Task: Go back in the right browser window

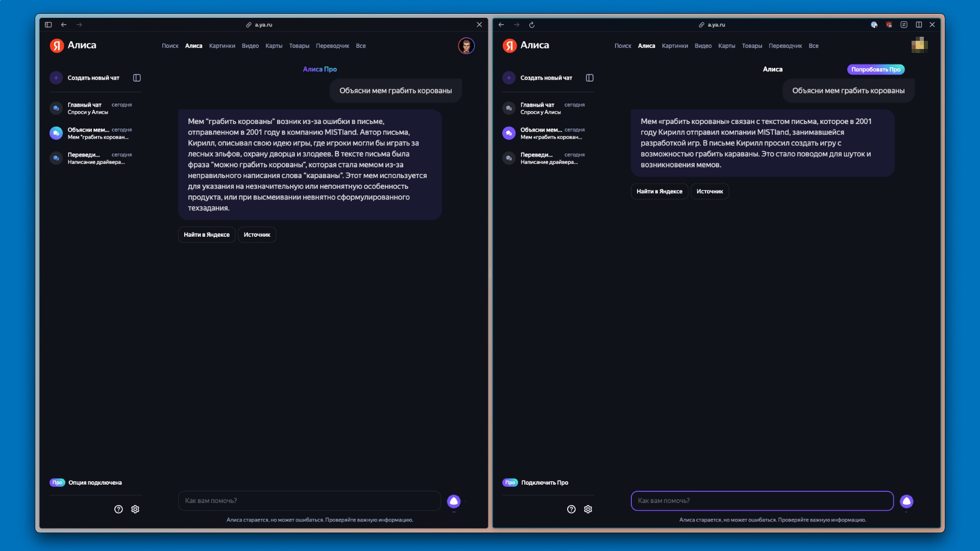Action: pyautogui.click(x=501, y=24)
